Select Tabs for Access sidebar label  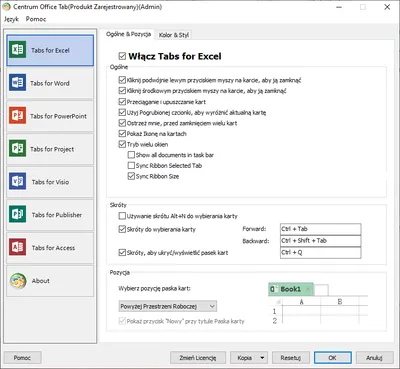pos(53,248)
